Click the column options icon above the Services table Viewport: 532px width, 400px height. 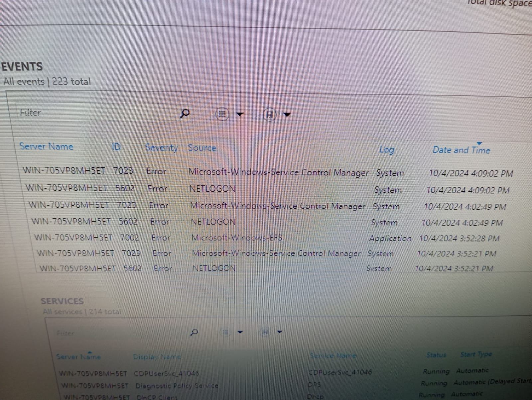(x=225, y=332)
